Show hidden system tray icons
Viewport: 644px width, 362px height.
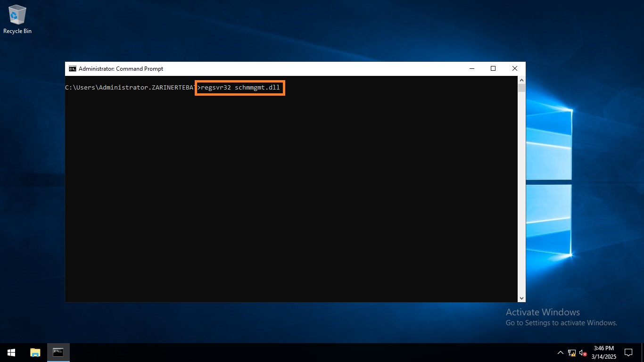coord(561,353)
